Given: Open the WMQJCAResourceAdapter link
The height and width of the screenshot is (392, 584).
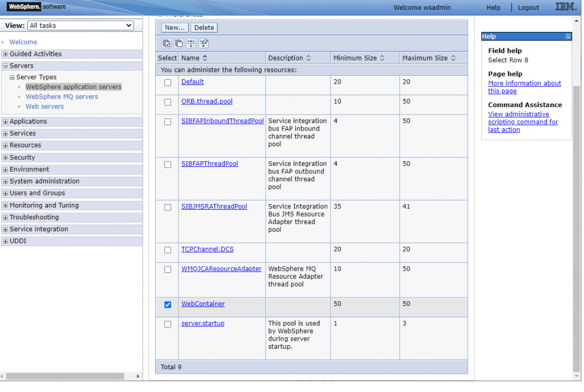Looking at the screenshot, I should pos(221,268).
